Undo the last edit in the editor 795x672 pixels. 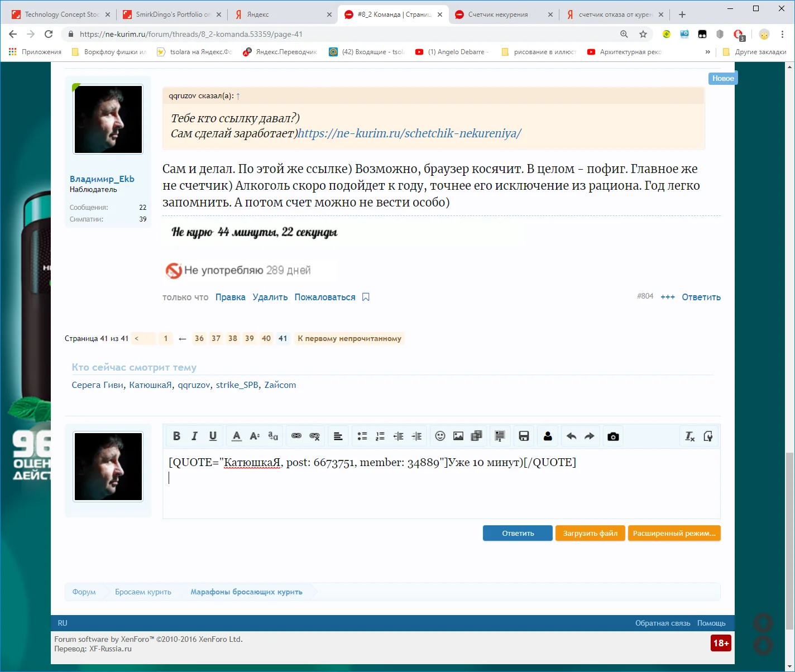tap(571, 436)
